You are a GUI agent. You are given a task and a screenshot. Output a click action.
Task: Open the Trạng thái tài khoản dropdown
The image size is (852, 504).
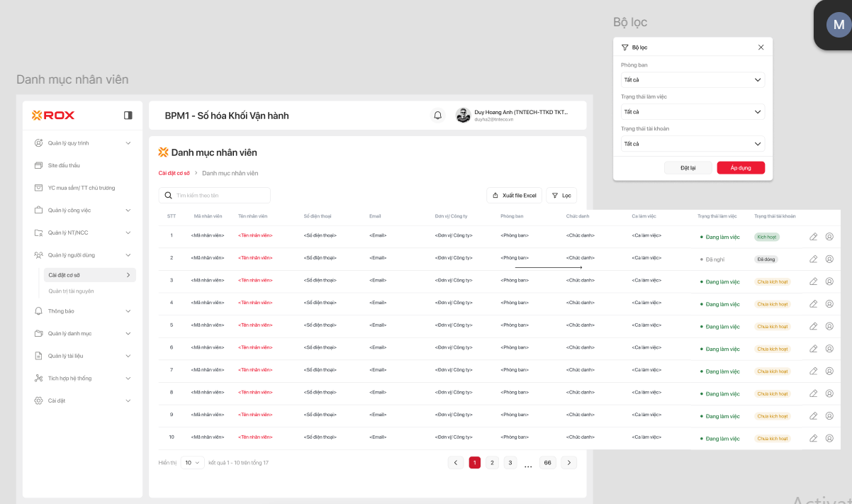pos(693,144)
